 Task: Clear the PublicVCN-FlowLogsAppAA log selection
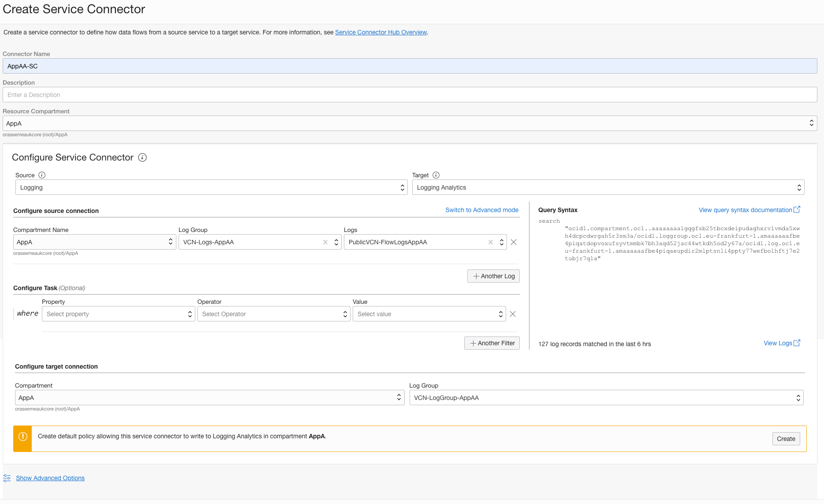(x=491, y=242)
